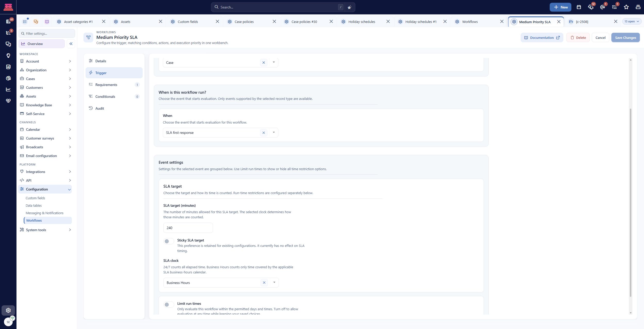Open the Case record type dropdown arrow
644x329 pixels.
click(274, 62)
